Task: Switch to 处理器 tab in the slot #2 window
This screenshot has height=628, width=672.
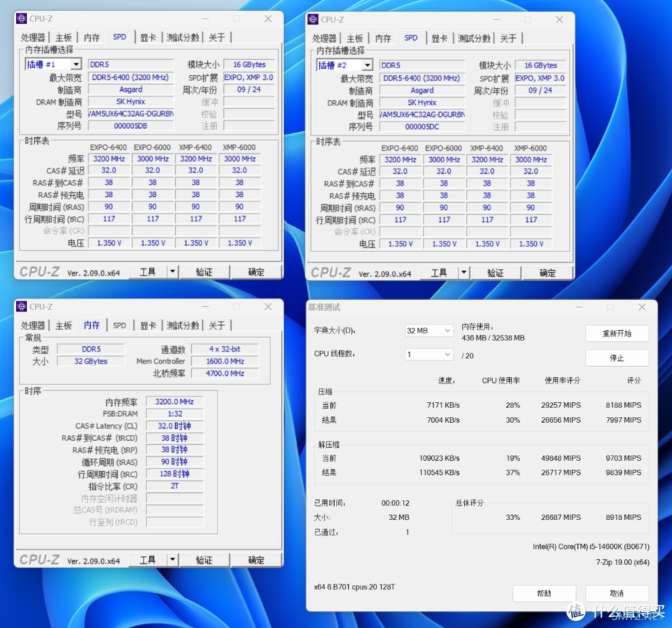Action: (x=324, y=39)
